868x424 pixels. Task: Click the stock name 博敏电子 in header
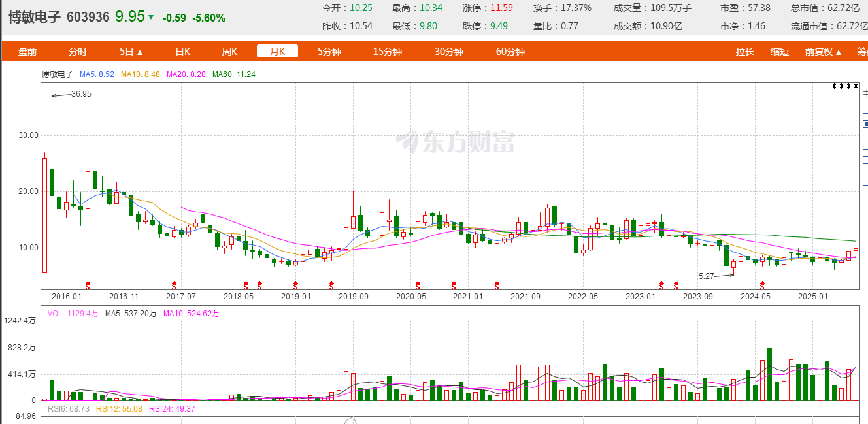[35, 17]
